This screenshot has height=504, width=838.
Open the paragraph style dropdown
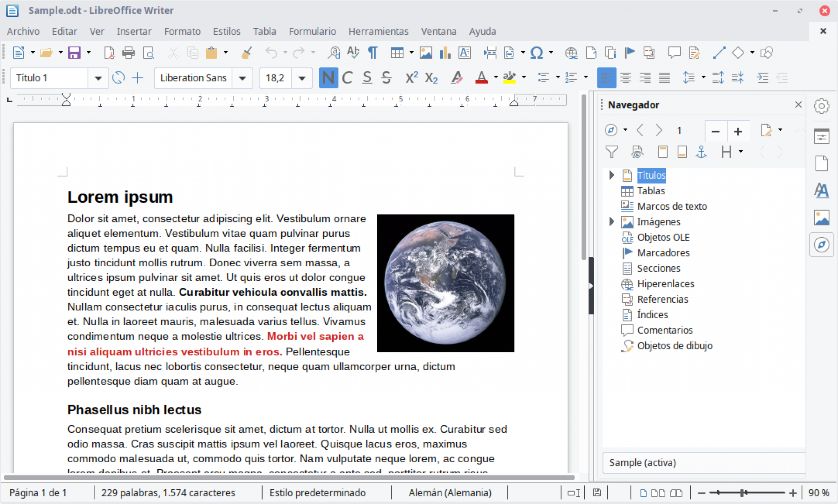pos(98,78)
